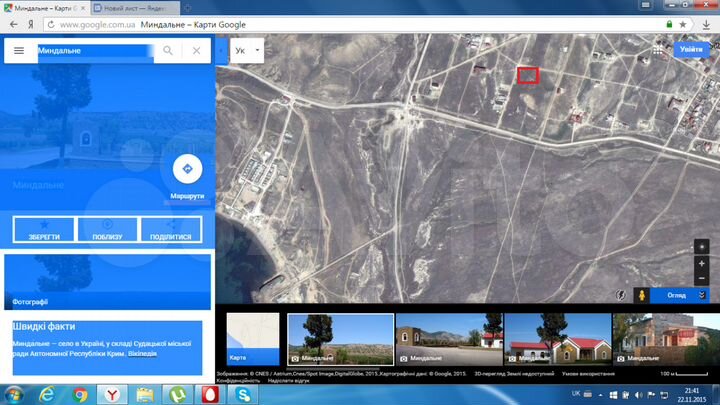Open the Умови використання link
The height and width of the screenshot is (405, 720).
pyautogui.click(x=588, y=374)
